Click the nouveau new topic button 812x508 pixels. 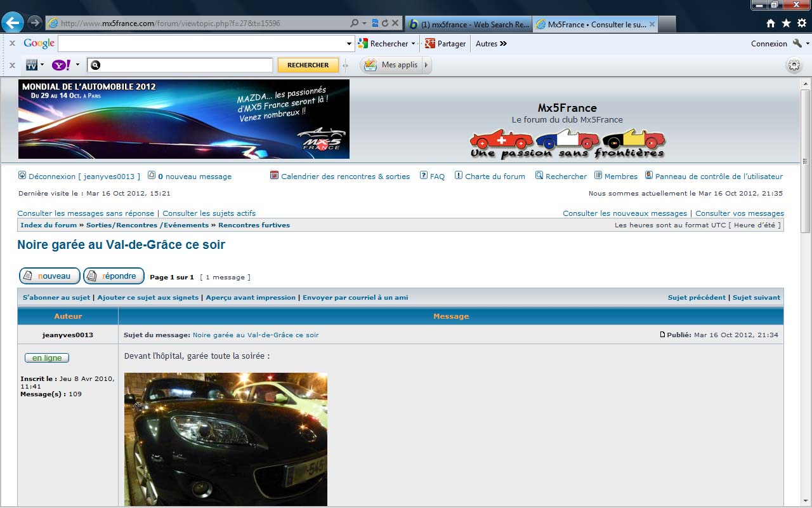[x=49, y=276]
